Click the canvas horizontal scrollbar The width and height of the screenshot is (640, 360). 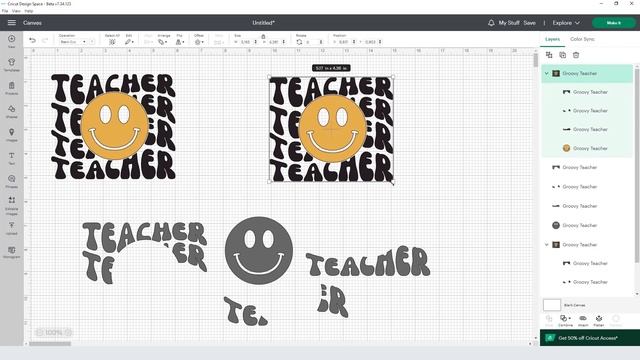point(50,344)
